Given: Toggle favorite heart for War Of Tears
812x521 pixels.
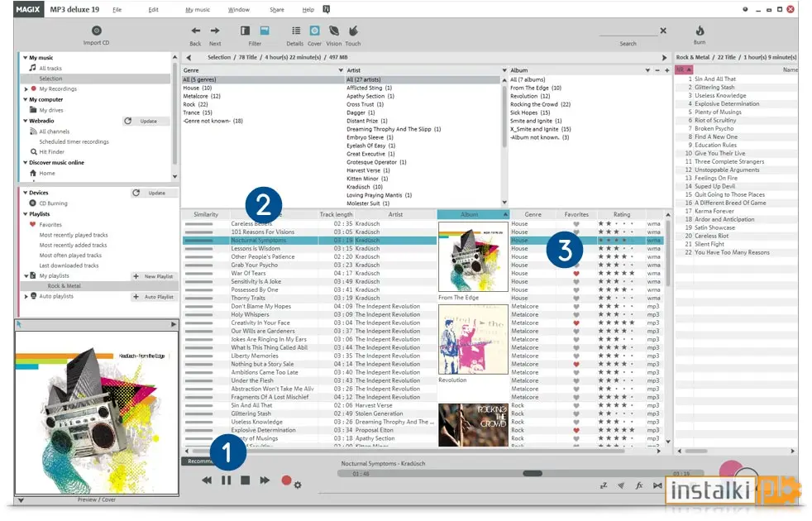Looking at the screenshot, I should [576, 274].
